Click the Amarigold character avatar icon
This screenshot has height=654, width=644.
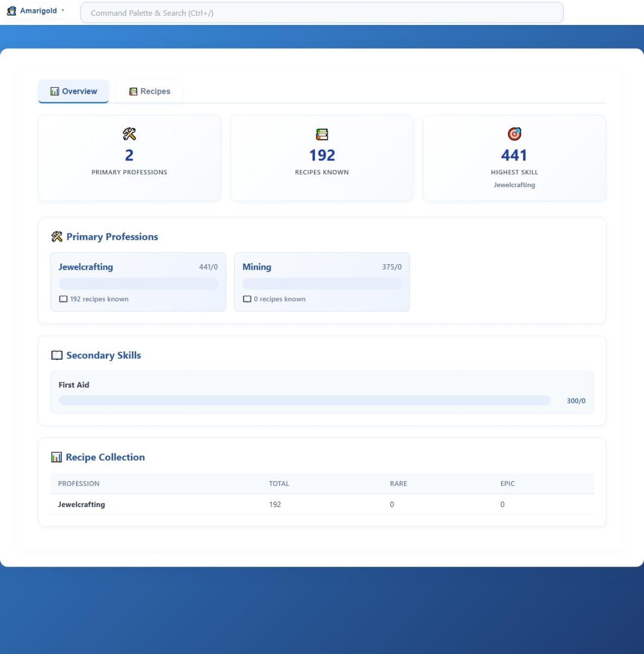coord(11,11)
